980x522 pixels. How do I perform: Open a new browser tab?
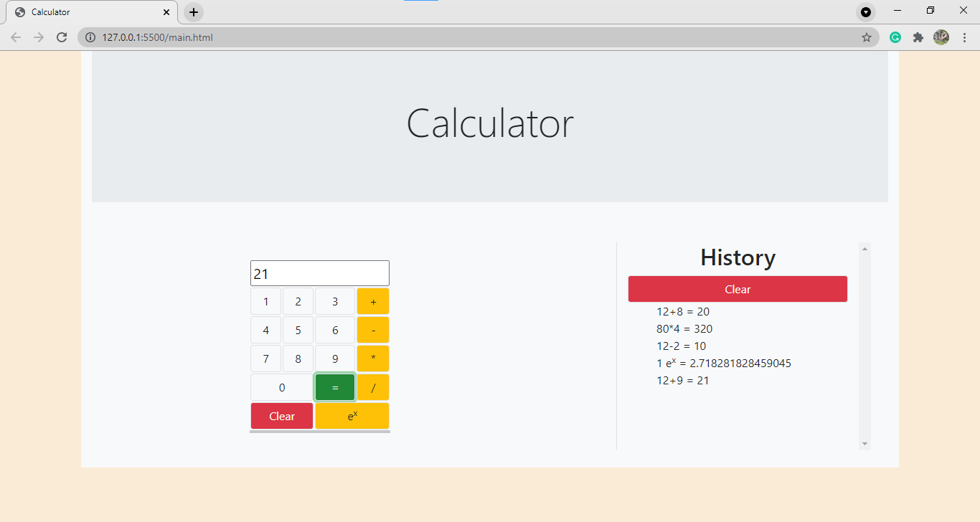(192, 11)
